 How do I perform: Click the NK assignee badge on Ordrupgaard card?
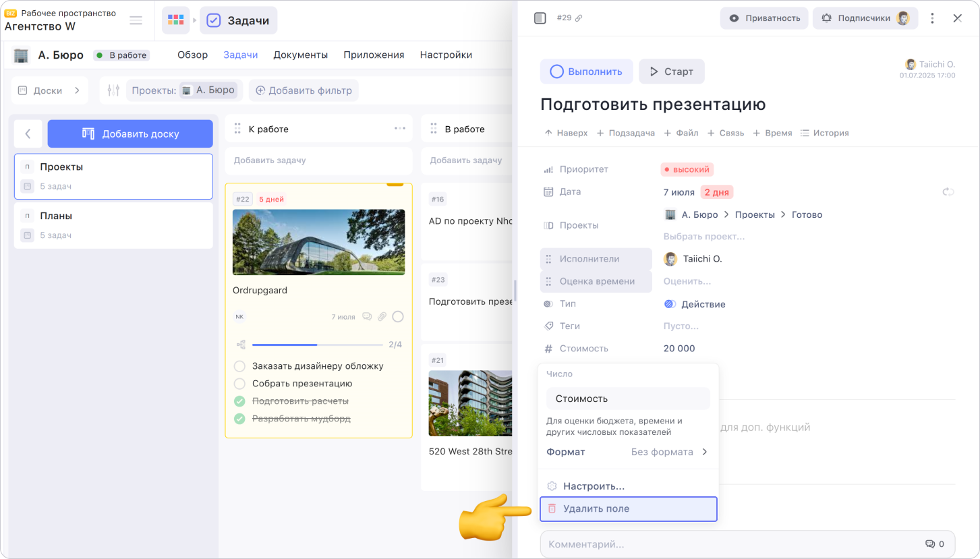239,316
